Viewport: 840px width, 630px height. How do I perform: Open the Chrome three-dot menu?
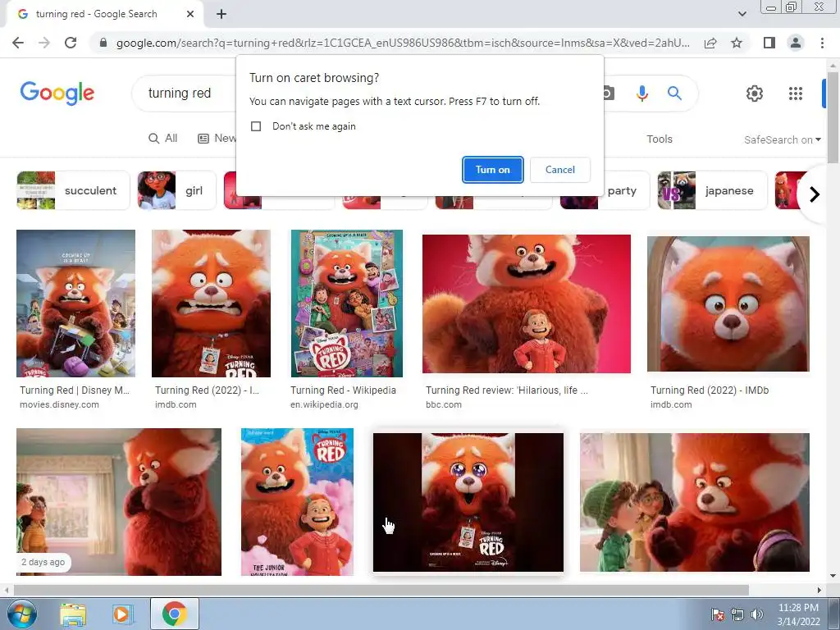coord(822,43)
